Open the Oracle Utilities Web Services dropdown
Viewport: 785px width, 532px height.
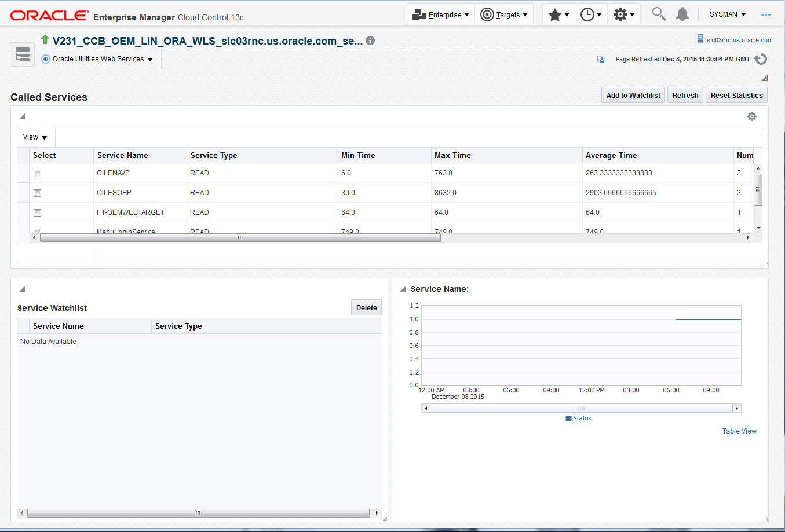pyautogui.click(x=97, y=59)
